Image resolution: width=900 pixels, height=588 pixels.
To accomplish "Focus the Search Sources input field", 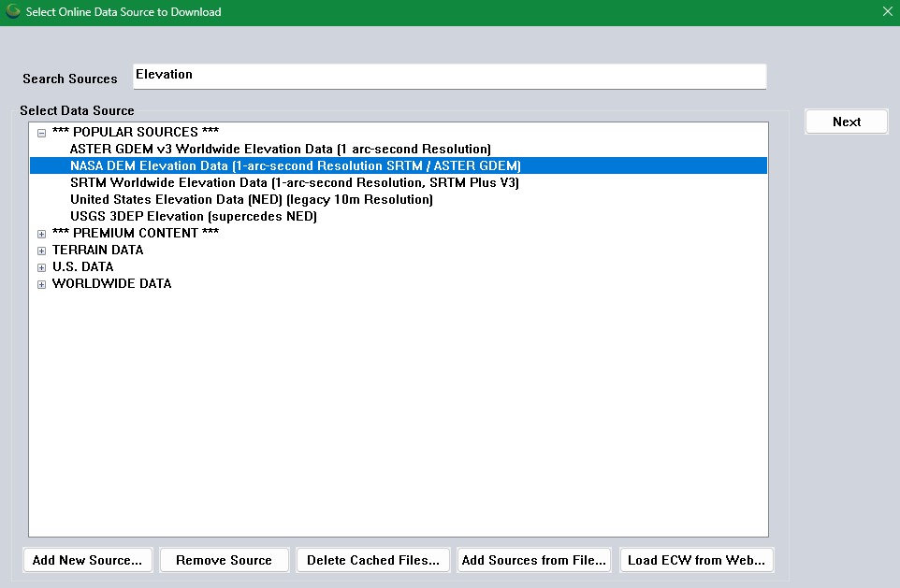I will coord(449,77).
